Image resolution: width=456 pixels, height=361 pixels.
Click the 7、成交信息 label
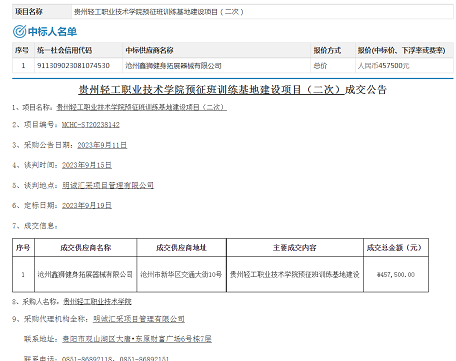pyautogui.click(x=35, y=226)
